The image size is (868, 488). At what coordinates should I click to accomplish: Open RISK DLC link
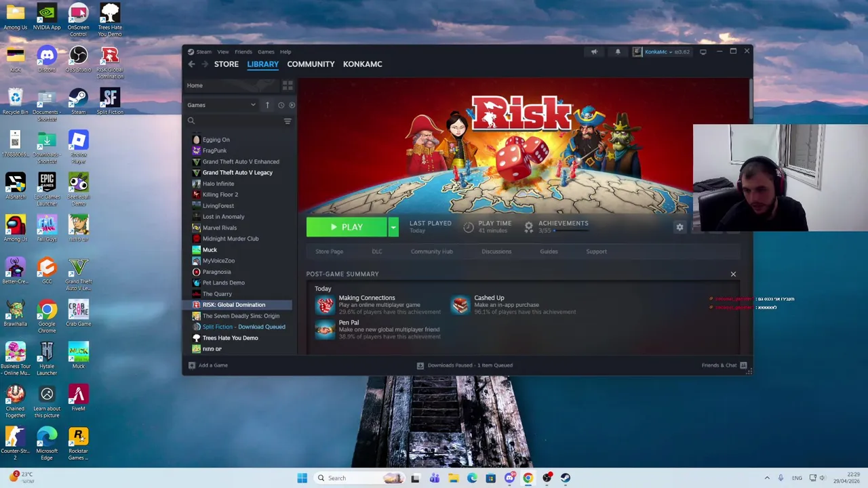(377, 251)
